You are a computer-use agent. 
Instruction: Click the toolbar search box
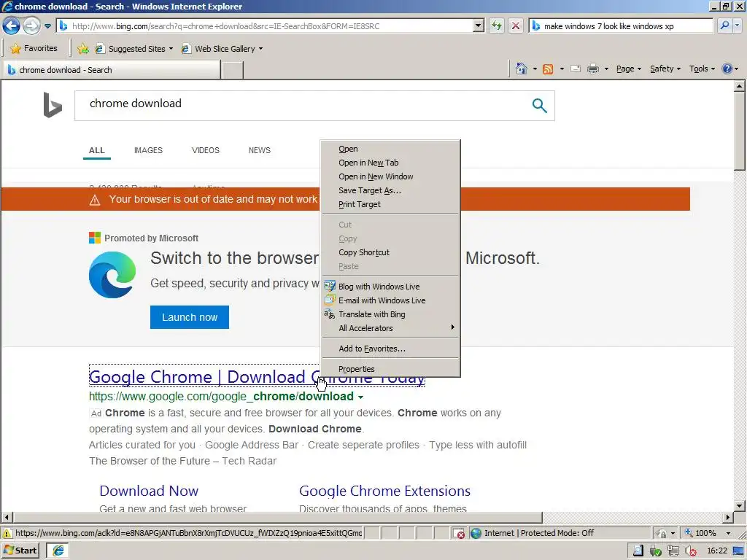point(621,26)
